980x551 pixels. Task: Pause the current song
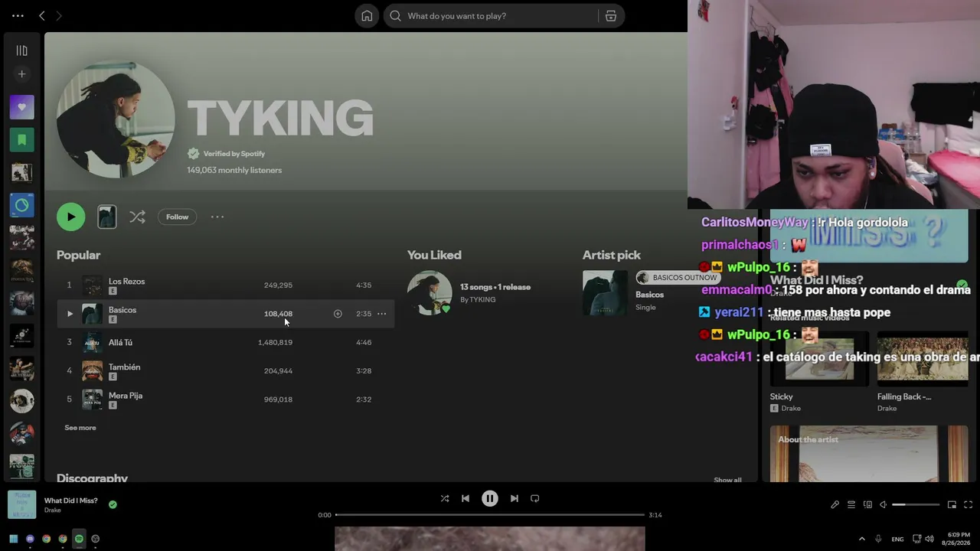click(490, 498)
